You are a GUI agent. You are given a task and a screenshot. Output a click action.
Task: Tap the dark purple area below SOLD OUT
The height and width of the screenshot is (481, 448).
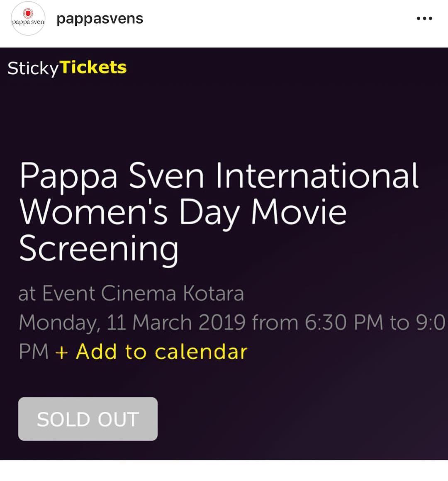click(x=224, y=450)
